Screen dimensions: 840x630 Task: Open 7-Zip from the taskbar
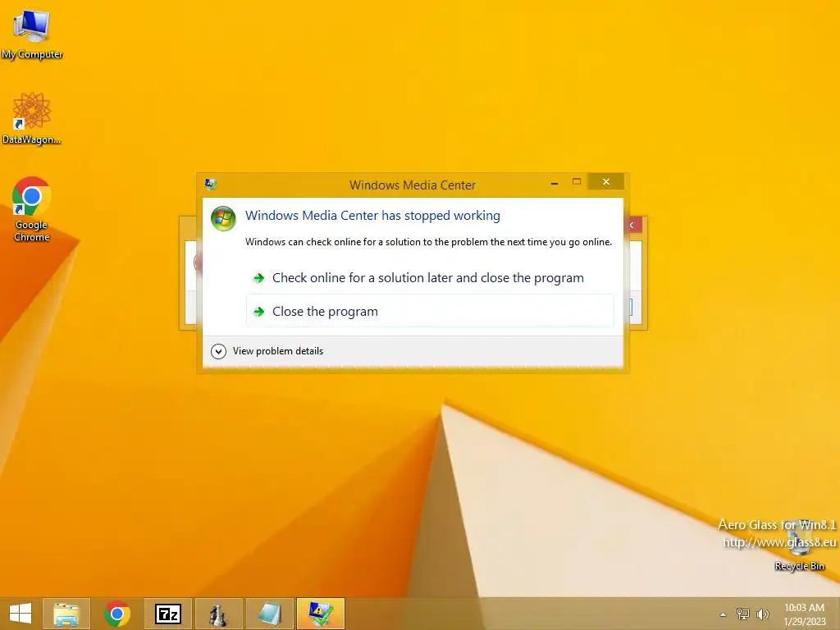pos(167,614)
